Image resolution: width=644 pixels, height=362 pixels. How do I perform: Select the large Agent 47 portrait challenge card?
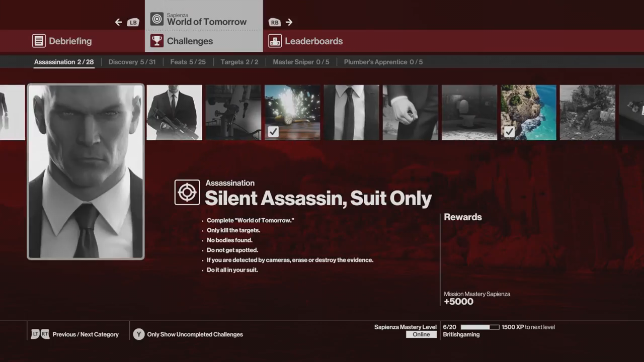[x=86, y=171]
